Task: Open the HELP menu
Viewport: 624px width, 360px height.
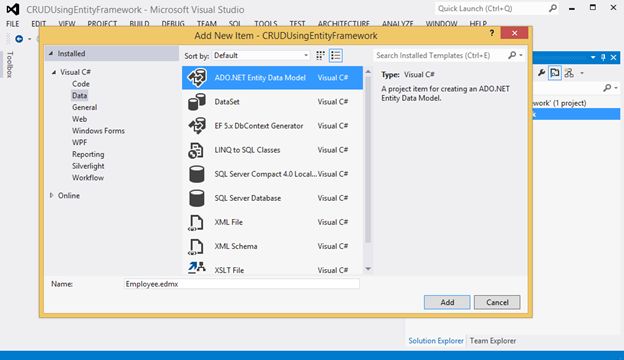Action: (x=478, y=23)
